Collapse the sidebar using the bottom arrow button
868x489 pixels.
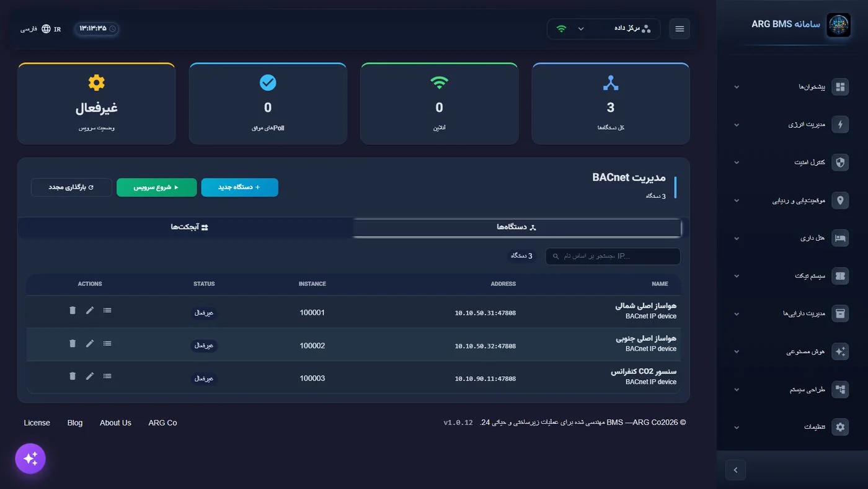[735, 470]
